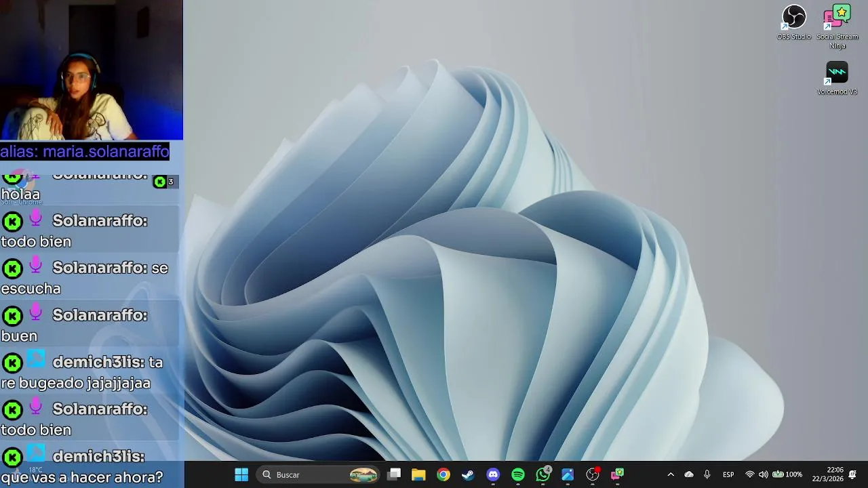
Task: Open the OneDrive cloud tray icon
Action: tap(689, 474)
